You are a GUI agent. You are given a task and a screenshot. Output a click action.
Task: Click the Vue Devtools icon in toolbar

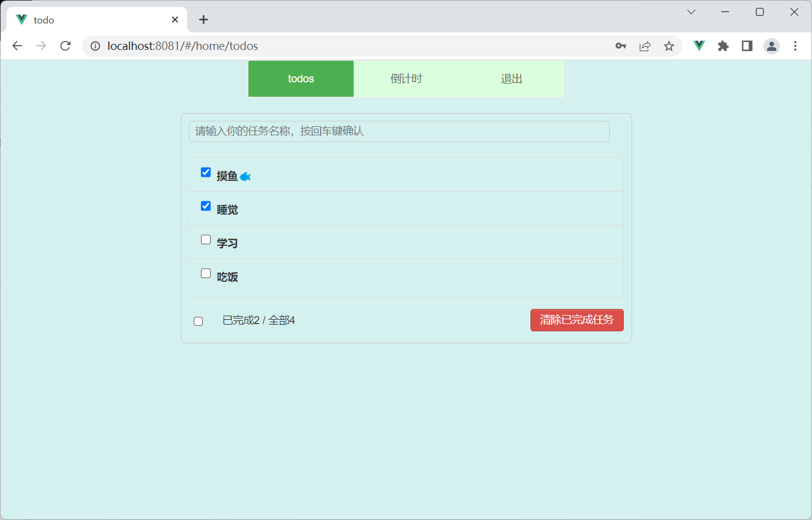(698, 46)
